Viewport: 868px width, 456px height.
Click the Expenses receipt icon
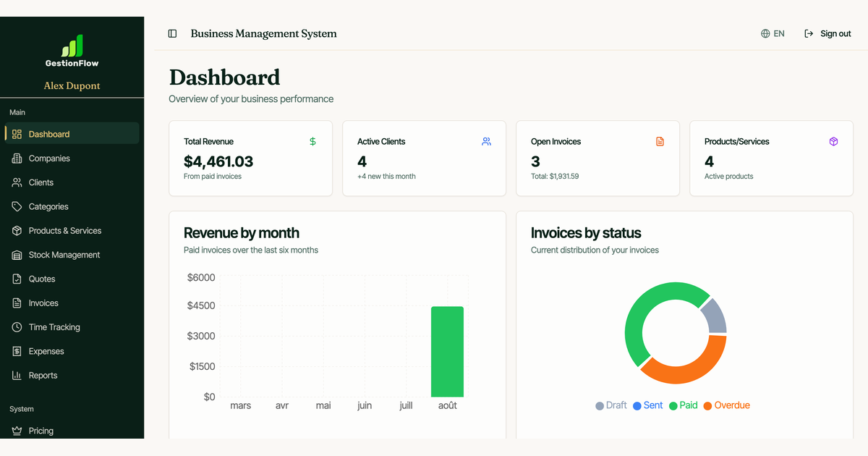coord(17,351)
